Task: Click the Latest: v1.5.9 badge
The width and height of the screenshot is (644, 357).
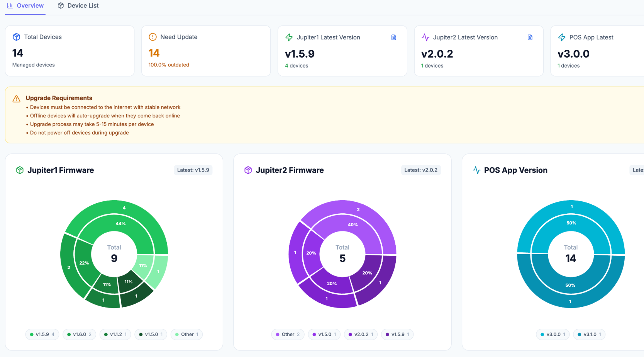Action: (193, 170)
